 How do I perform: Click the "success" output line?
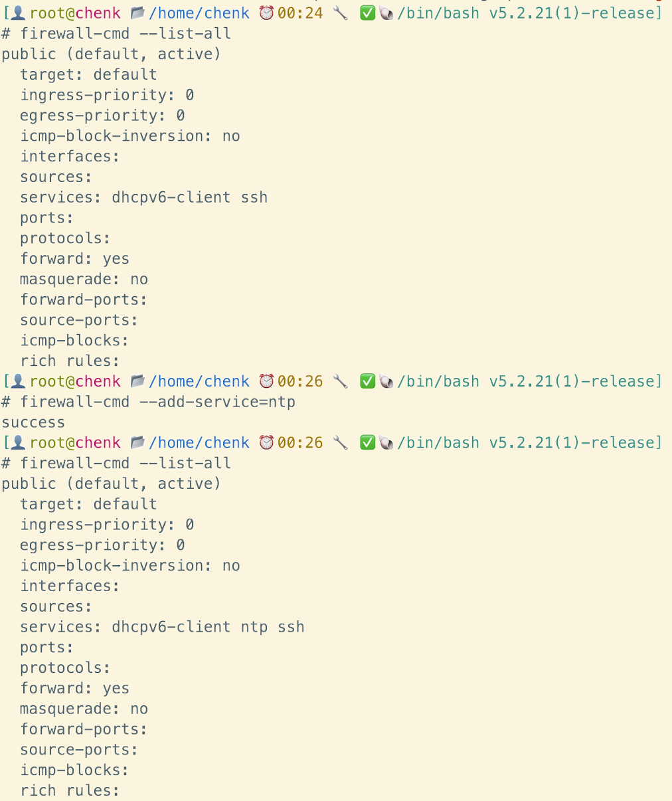[33, 422]
